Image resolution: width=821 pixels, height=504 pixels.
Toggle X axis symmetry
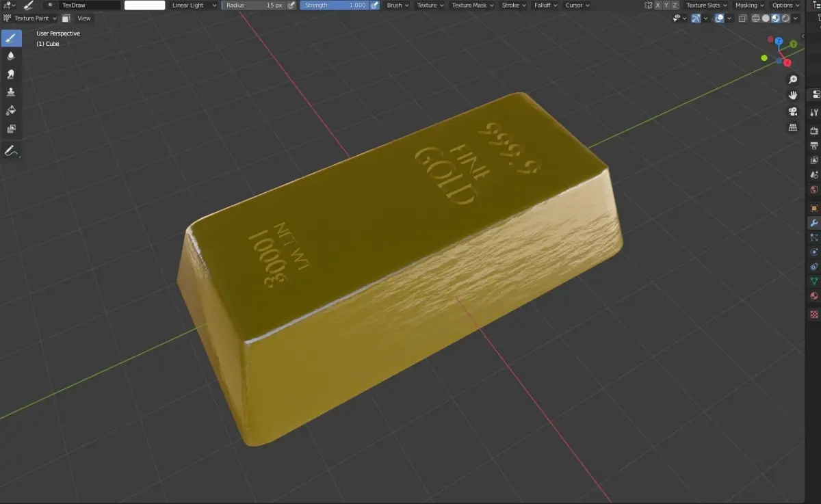tap(658, 5)
